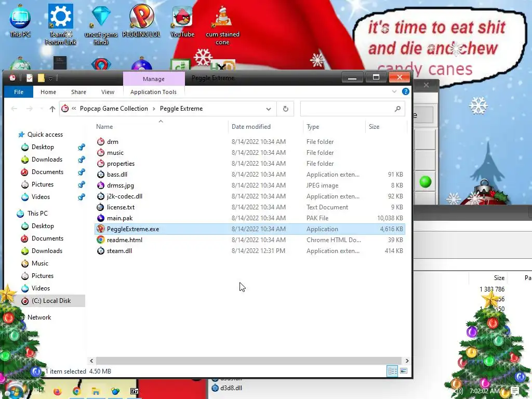Select d3d8.dll in the background window

coord(231,388)
